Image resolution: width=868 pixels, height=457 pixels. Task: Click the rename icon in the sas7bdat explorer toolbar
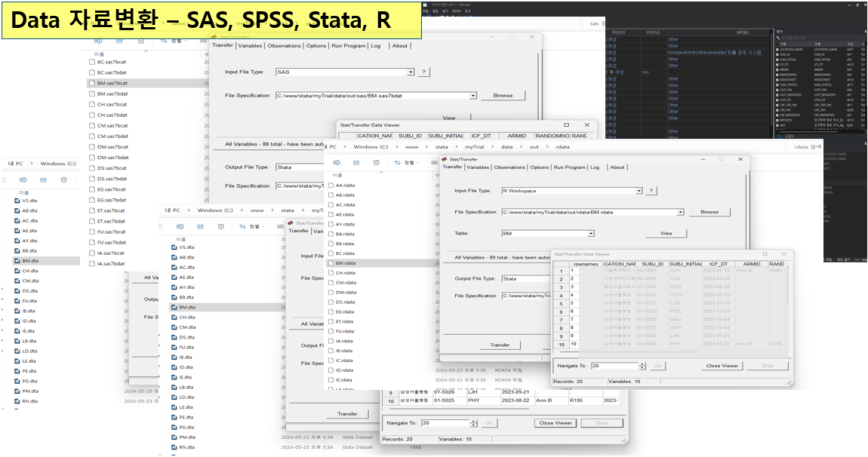tap(98, 41)
